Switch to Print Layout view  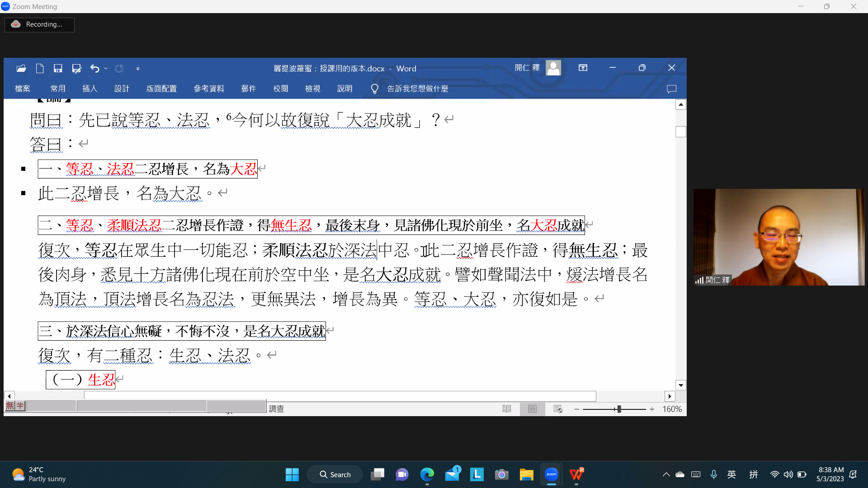pos(533,409)
